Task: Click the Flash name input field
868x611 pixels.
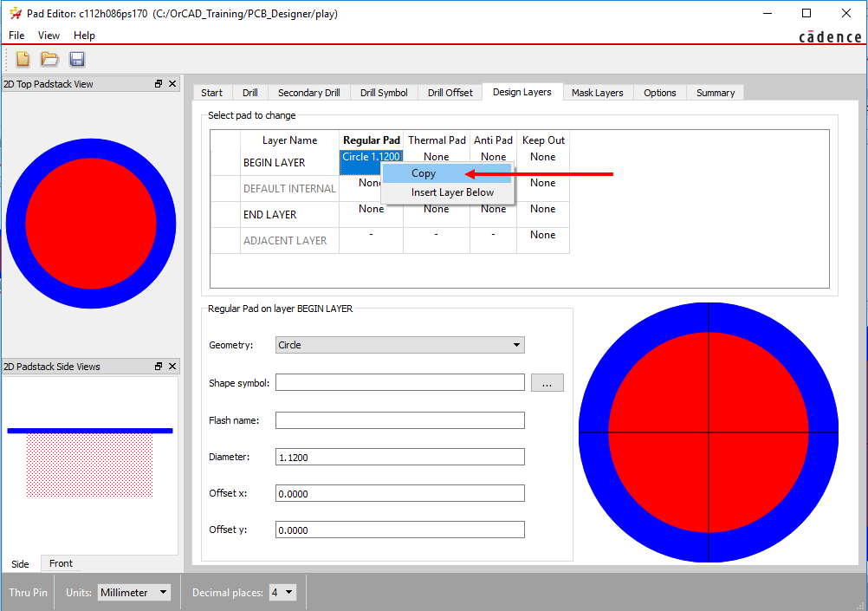Action: [x=399, y=419]
